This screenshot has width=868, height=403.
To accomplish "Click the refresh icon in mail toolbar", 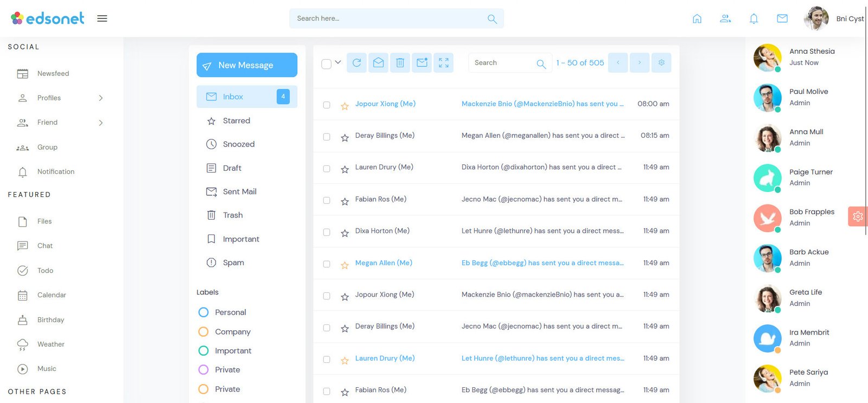I will (356, 63).
